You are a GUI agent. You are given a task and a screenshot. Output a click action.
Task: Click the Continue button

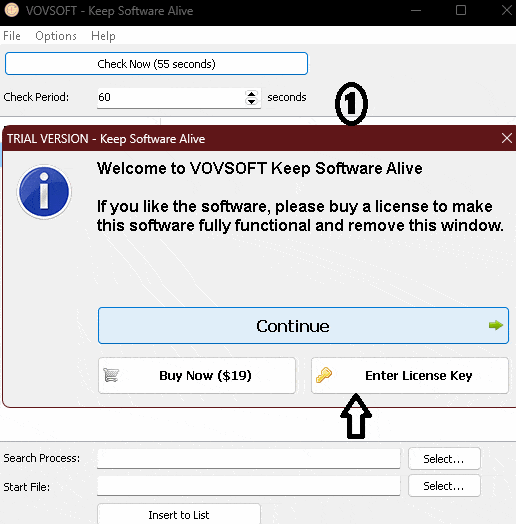[x=303, y=326]
